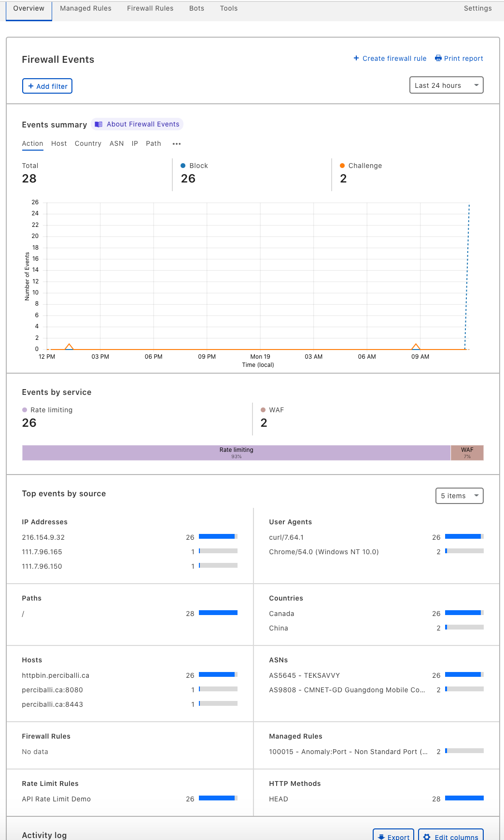Select IP address 216.154.9.32
The width and height of the screenshot is (504, 840).
(x=43, y=537)
